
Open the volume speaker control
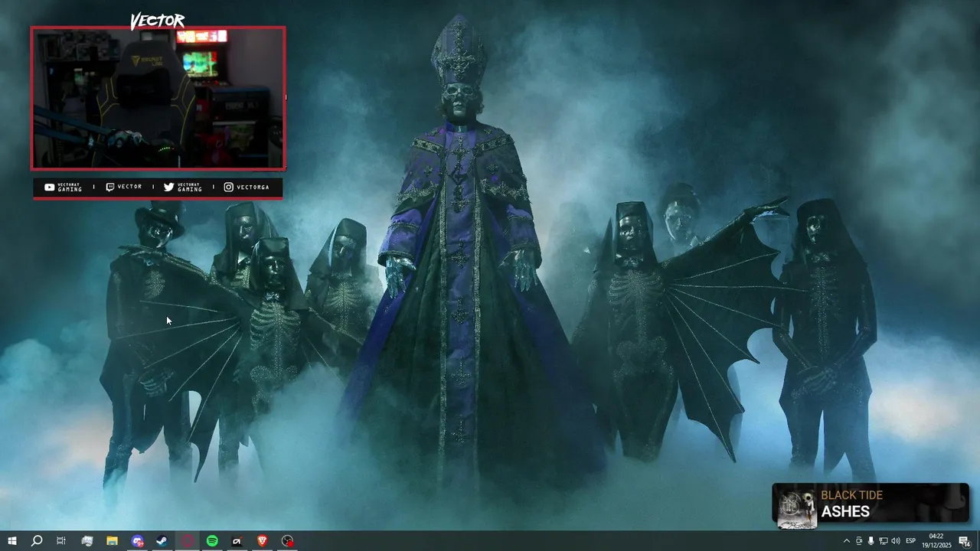coord(895,541)
